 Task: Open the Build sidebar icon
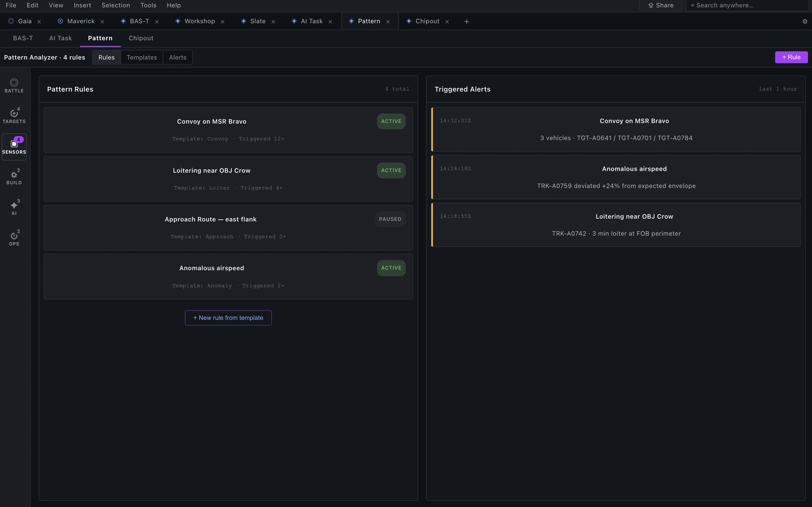tap(14, 177)
